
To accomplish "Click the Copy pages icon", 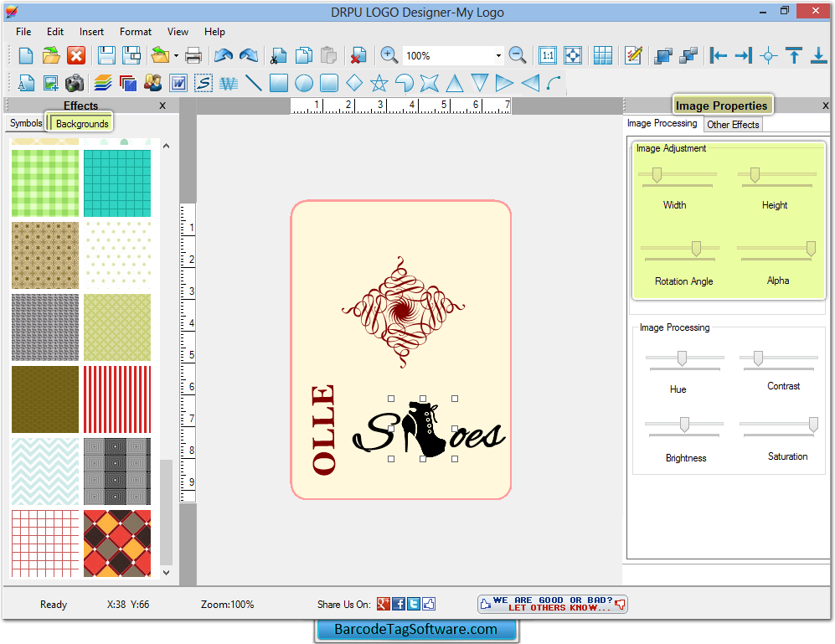I will pos(303,55).
